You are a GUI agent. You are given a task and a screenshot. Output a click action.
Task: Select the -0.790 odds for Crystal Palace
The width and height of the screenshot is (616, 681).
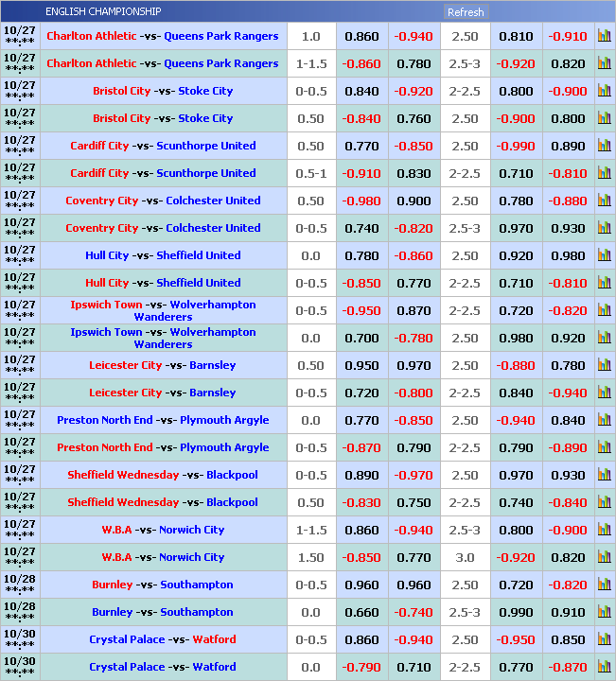coord(361,667)
